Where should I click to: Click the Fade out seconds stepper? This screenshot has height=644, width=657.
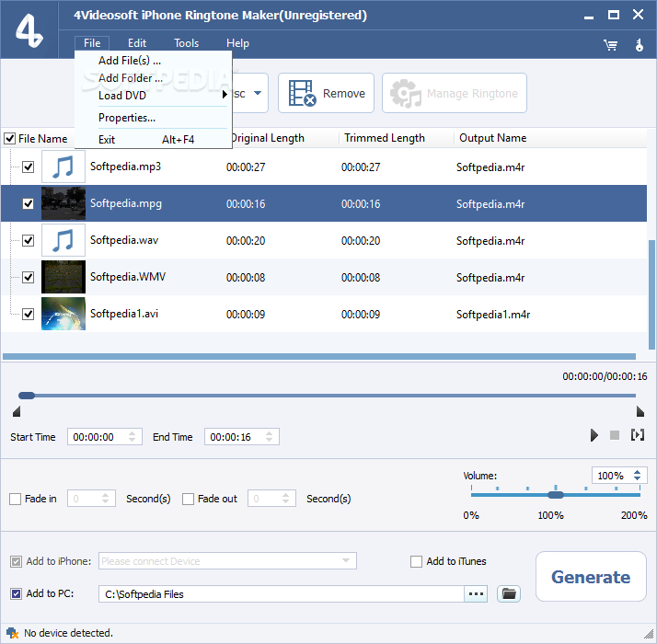285,499
